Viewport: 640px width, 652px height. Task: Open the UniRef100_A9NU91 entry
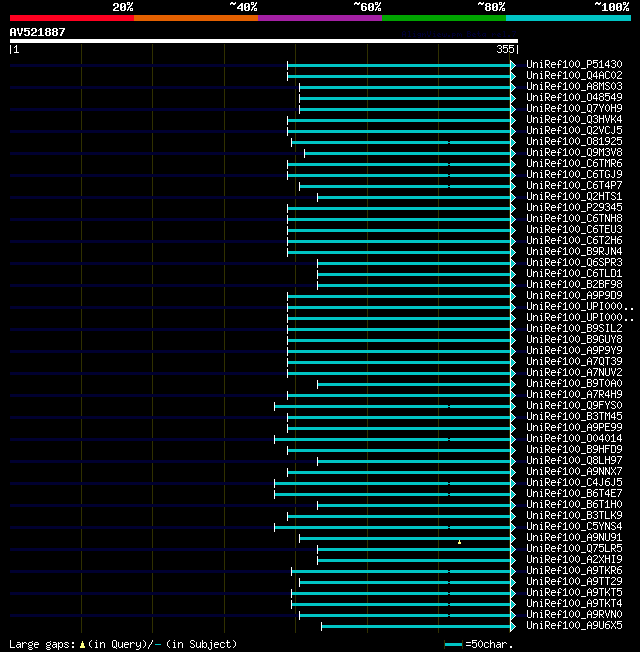(x=574, y=538)
